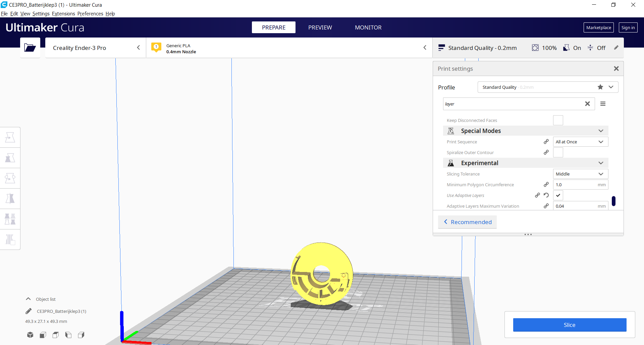Open the Extensions menu

click(63, 14)
